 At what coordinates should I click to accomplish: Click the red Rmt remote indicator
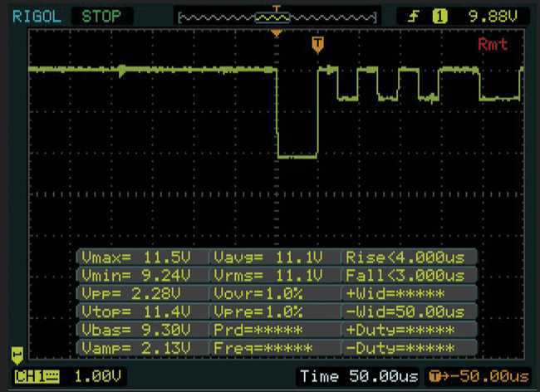[x=493, y=45]
